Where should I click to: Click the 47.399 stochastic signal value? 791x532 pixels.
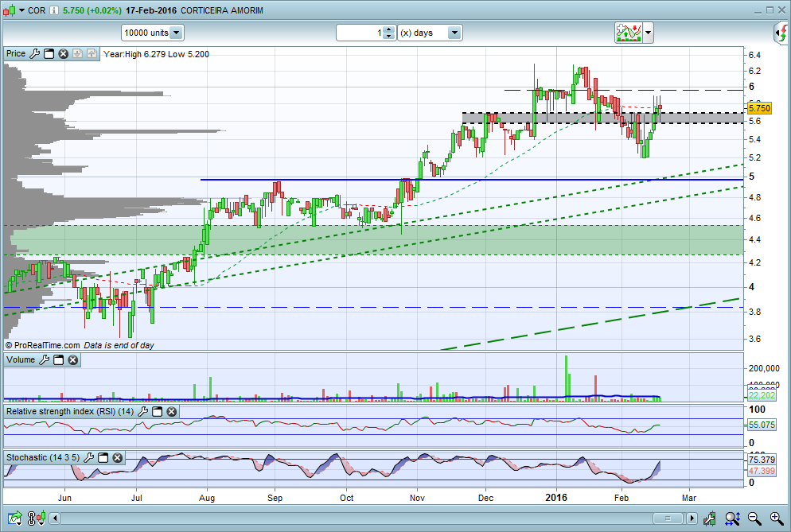762,471
